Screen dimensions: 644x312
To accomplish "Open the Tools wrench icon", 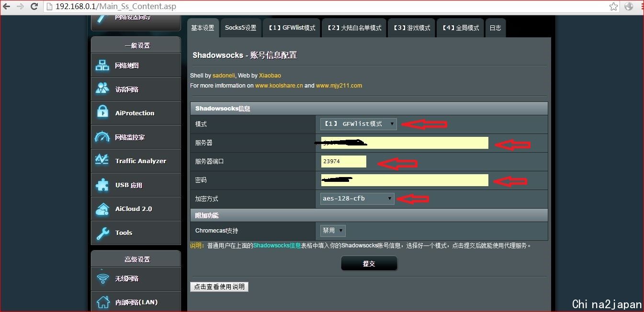I will (102, 233).
